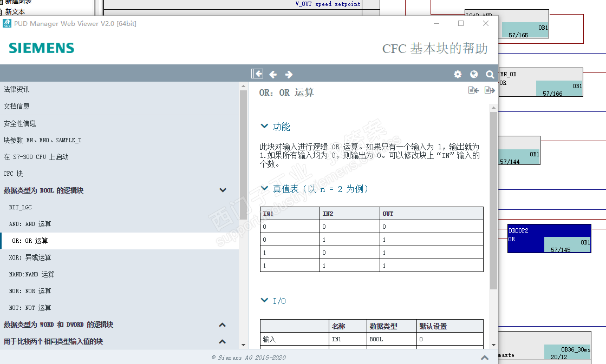Maximize the PUD Manager window

[461, 24]
